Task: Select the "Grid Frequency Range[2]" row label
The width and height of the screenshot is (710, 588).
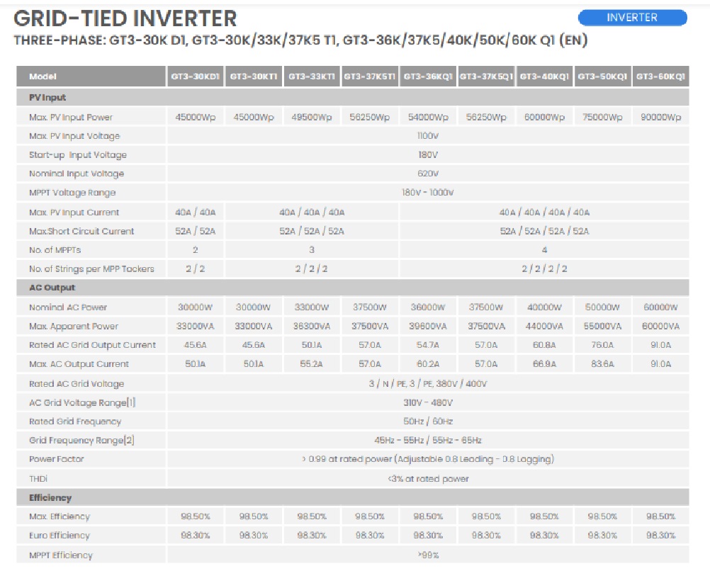Action: coord(81,440)
